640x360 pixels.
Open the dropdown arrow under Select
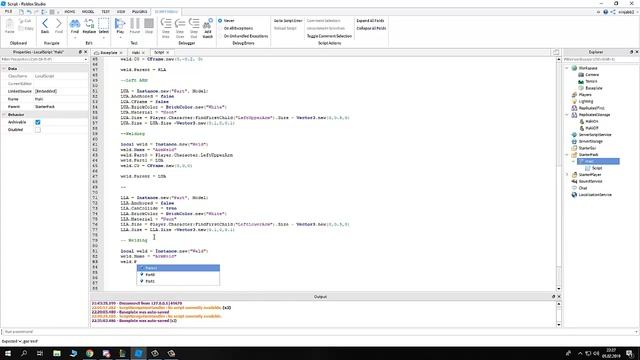point(104,38)
